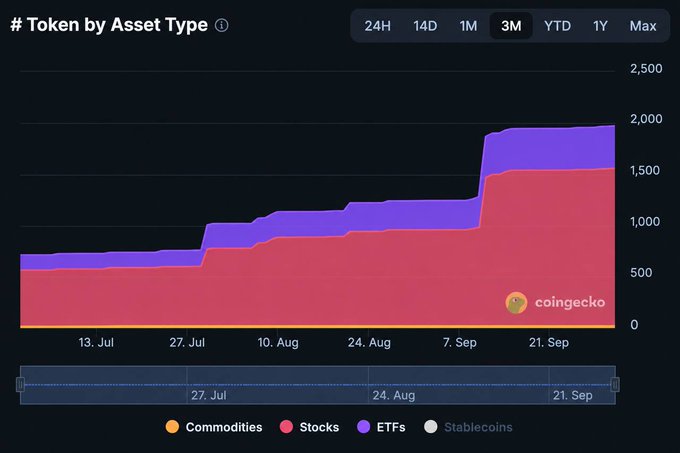
Task: Select the 3M time range tab
Action: click(511, 26)
